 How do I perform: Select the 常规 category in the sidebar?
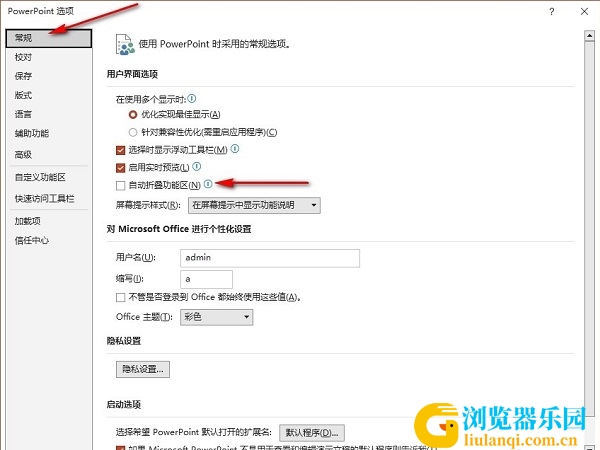click(x=49, y=38)
